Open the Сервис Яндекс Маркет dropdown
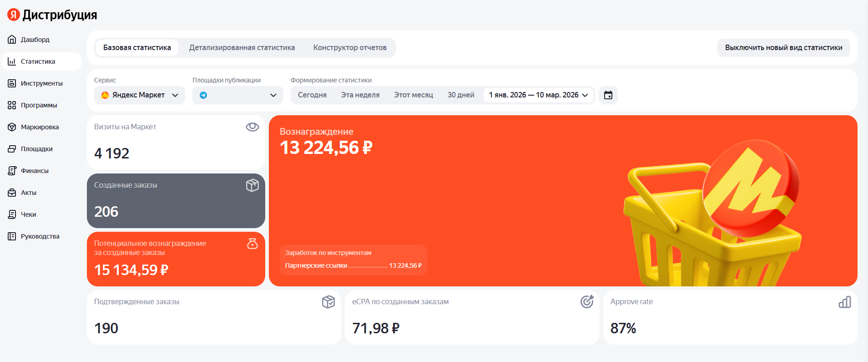Screen dimensions: 868x362 tap(140, 95)
